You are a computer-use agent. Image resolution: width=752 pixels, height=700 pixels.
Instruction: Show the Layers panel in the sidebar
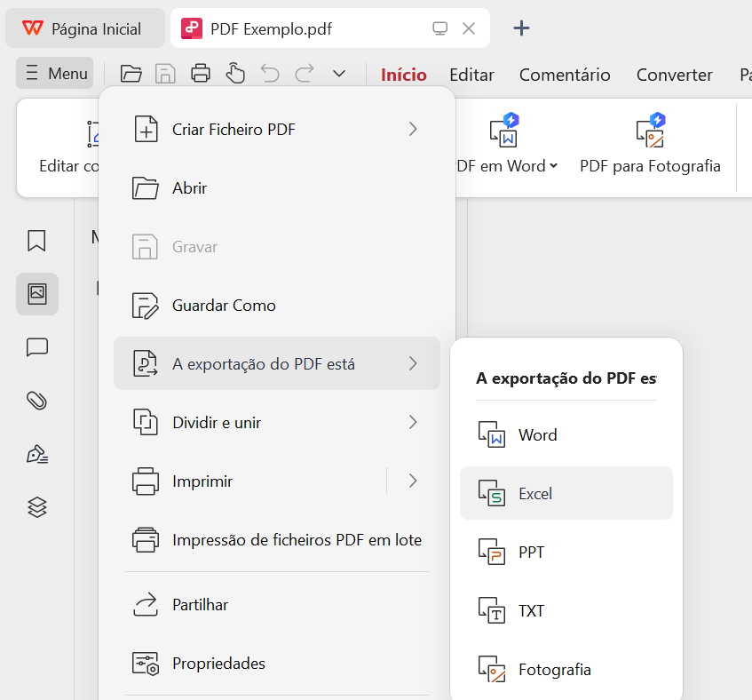36,507
